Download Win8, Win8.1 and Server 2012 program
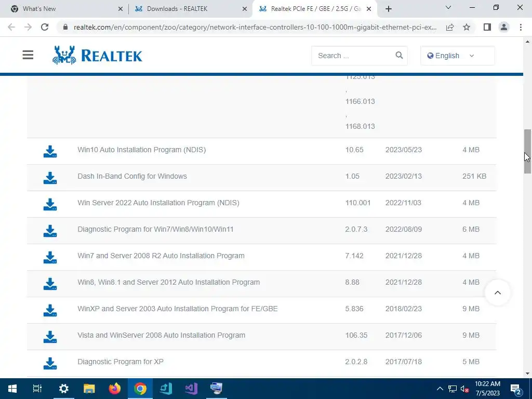The image size is (532, 399). (50, 284)
